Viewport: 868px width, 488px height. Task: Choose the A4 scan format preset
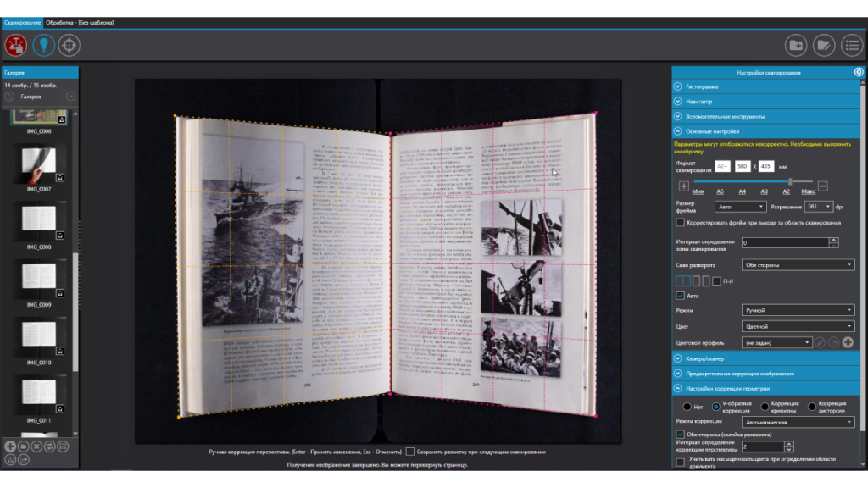point(743,191)
